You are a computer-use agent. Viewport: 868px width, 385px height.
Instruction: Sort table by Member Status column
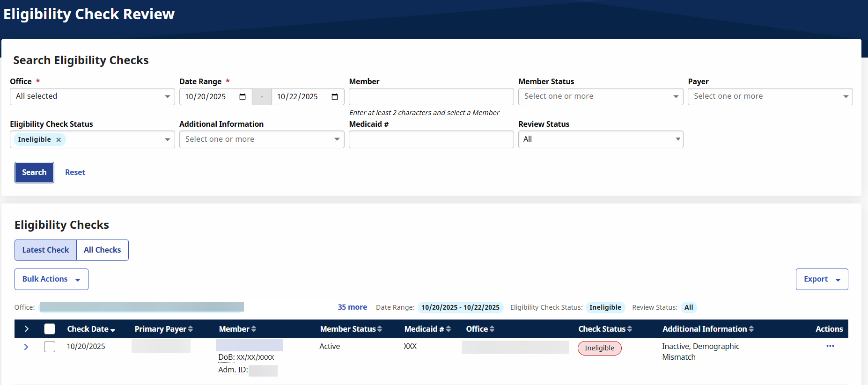pyautogui.click(x=351, y=329)
